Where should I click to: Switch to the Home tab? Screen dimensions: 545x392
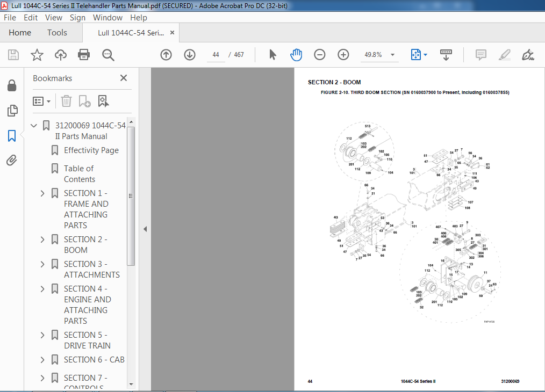[20, 33]
